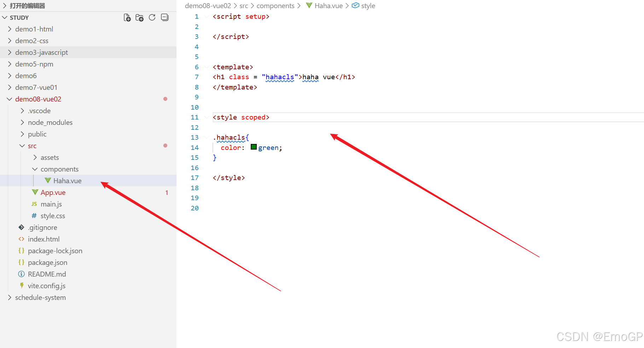This screenshot has height=348, width=644.
Task: Click the 'setup' attribute on line 1
Action: click(x=255, y=17)
